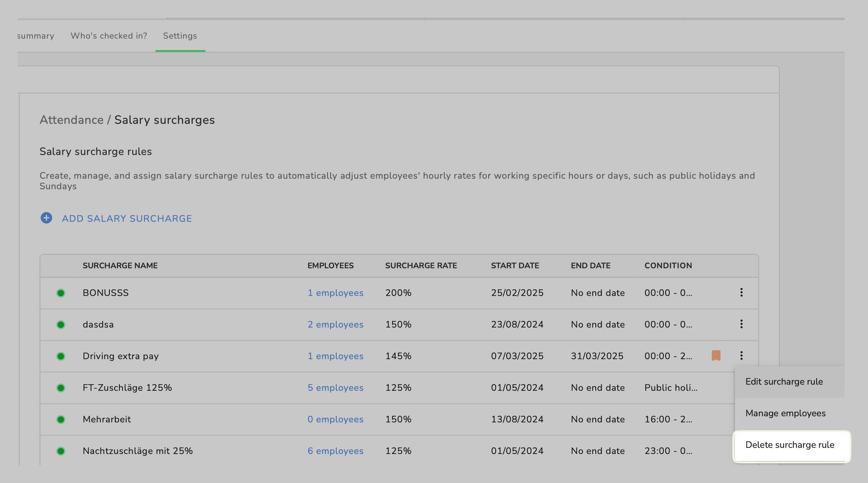The image size is (868, 483).
Task: Select Delete surcharge rule option
Action: coord(789,445)
